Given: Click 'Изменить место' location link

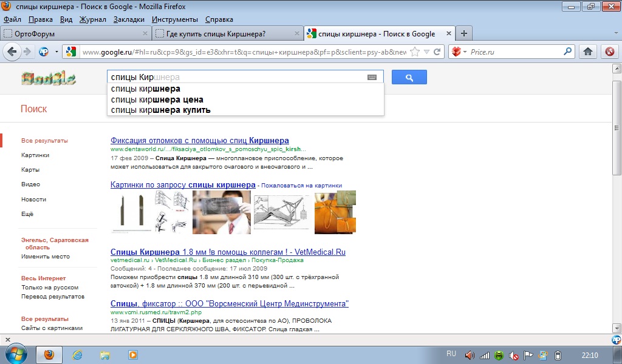Looking at the screenshot, I should tap(46, 256).
